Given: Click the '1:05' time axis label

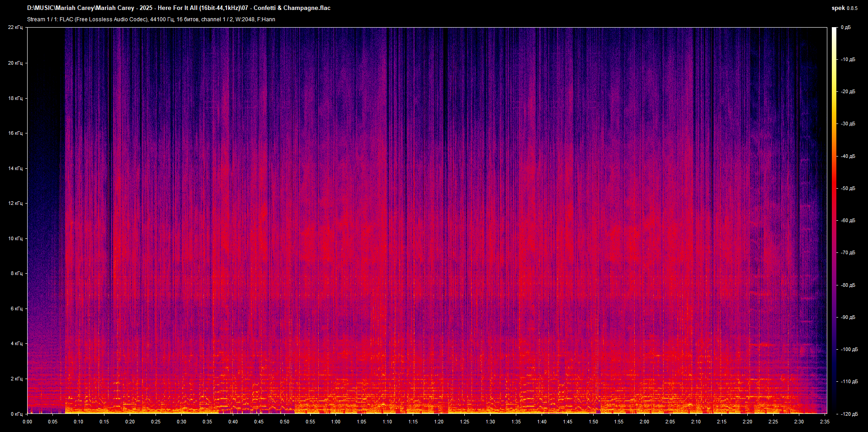Looking at the screenshot, I should (362, 422).
